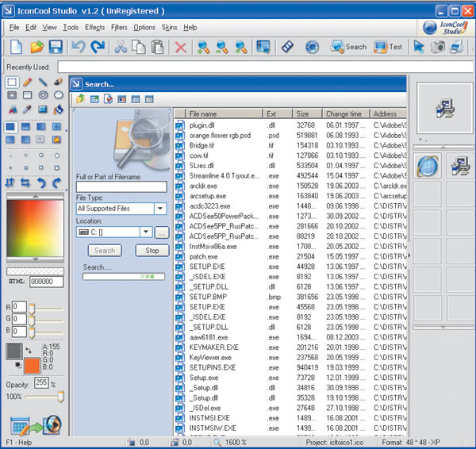Select the paint bucket fill tool

58,109
